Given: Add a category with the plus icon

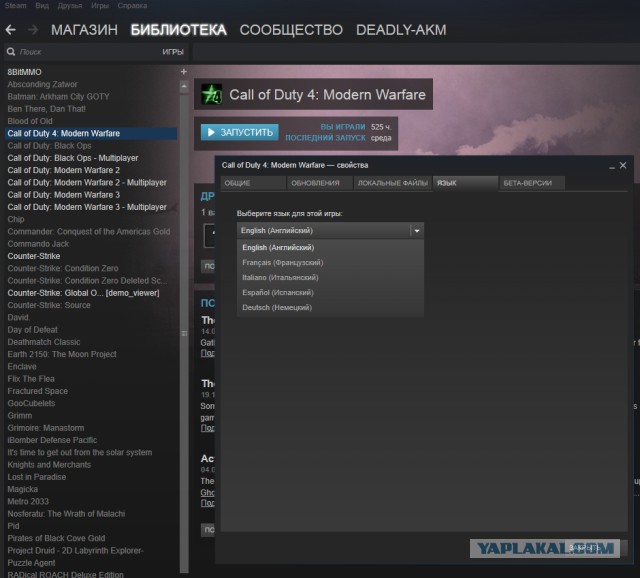Looking at the screenshot, I should pos(184,72).
